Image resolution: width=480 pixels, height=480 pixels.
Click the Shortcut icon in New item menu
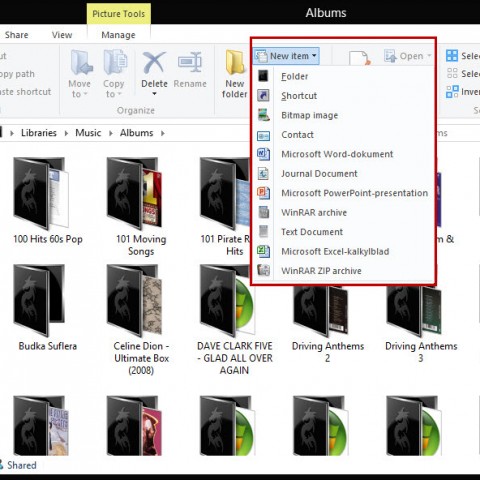click(263, 96)
